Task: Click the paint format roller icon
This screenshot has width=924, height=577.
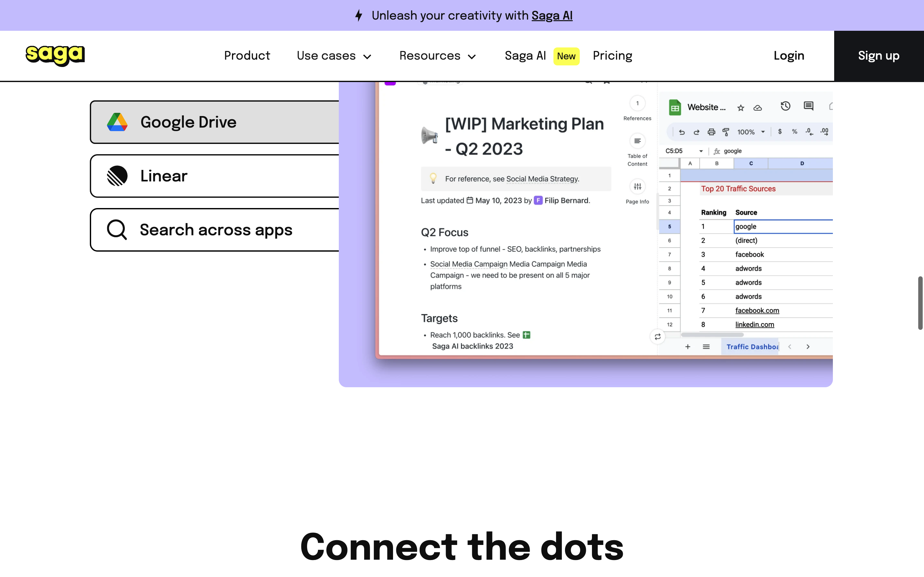Action: [726, 132]
